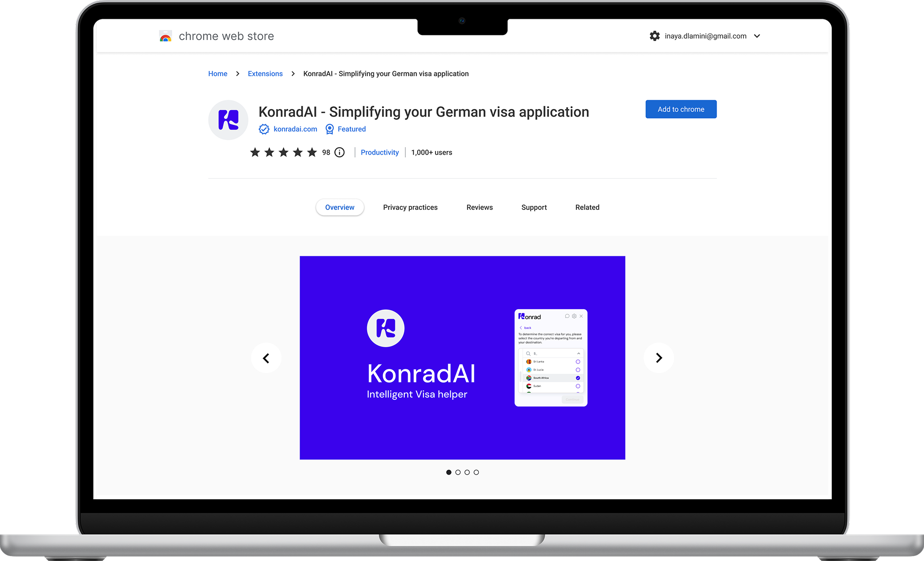Switch to the Privacy practices tab
The width and height of the screenshot is (924, 561).
(x=410, y=207)
